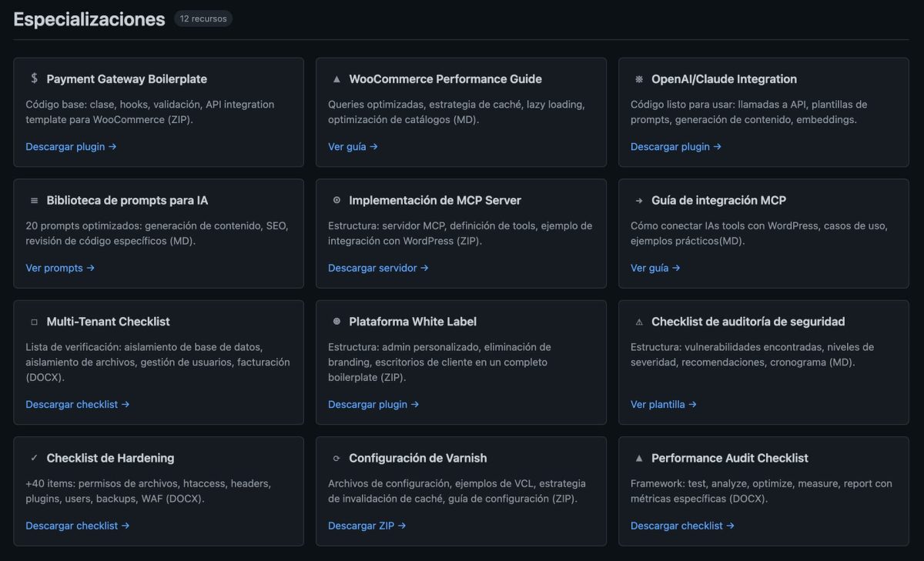Click the triangle icon on WooCommerce Performance Guide
This screenshot has height=561, width=924.
(336, 78)
